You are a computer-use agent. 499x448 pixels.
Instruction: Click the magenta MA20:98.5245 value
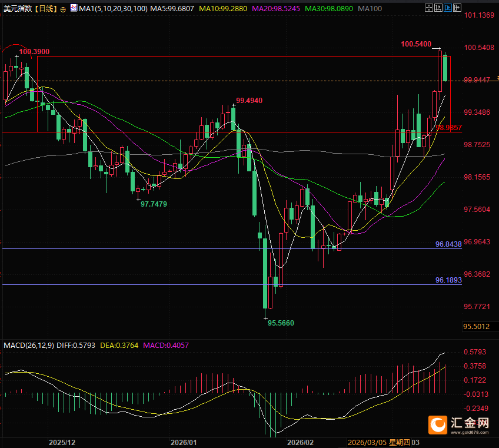point(276,9)
